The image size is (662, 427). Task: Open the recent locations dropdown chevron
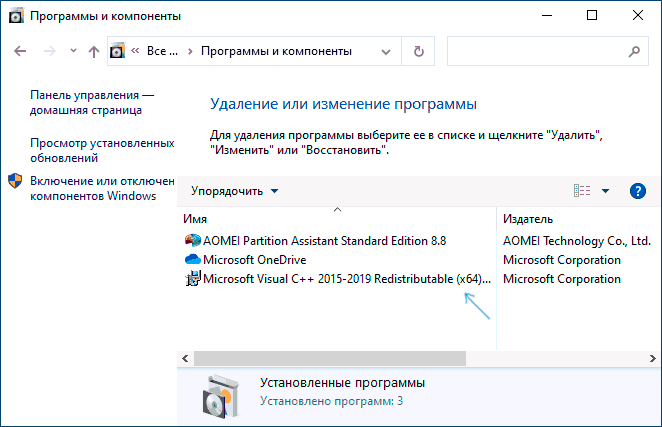[x=73, y=51]
